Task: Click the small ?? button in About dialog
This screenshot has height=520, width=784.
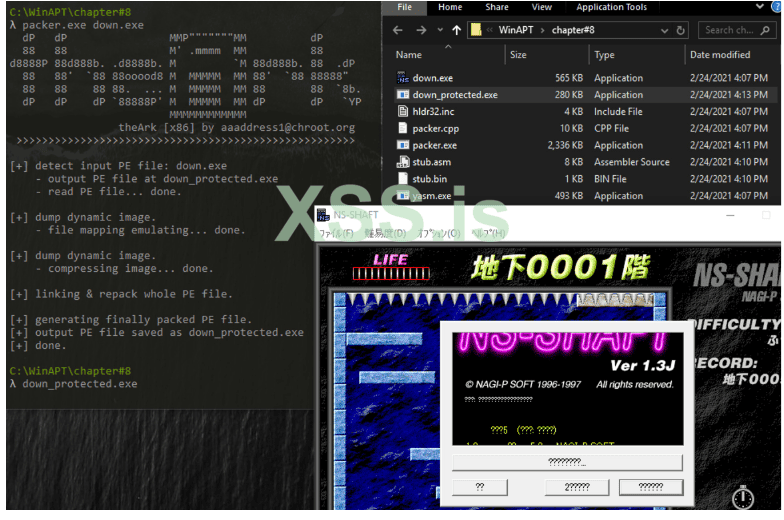Action: 480,487
